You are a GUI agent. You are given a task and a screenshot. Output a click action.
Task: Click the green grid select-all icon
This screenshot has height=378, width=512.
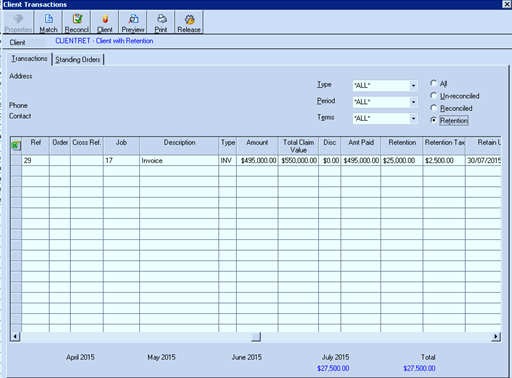(16, 146)
